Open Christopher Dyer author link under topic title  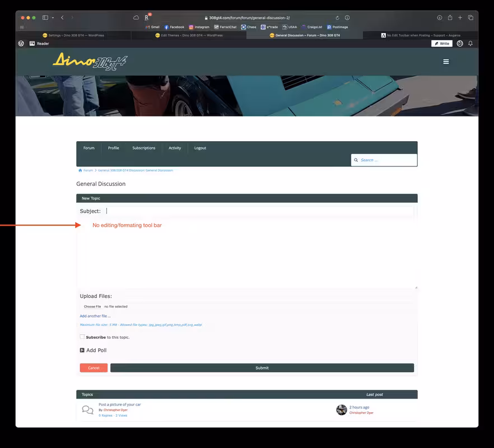coord(115,410)
